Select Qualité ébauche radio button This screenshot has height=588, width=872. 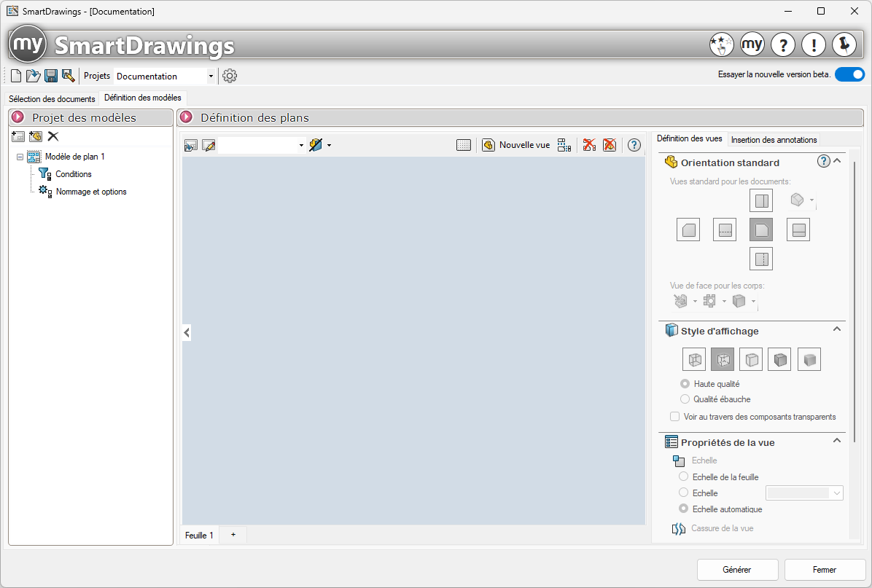[x=685, y=399]
